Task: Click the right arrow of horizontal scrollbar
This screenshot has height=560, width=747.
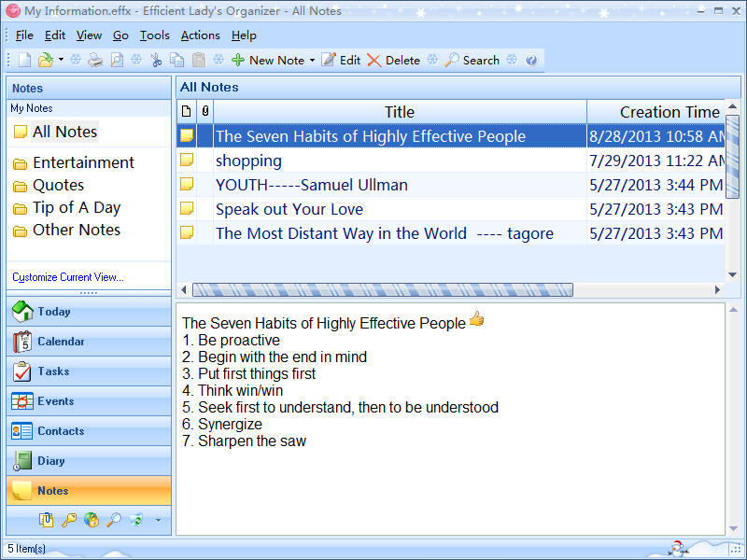Action: coord(717,290)
